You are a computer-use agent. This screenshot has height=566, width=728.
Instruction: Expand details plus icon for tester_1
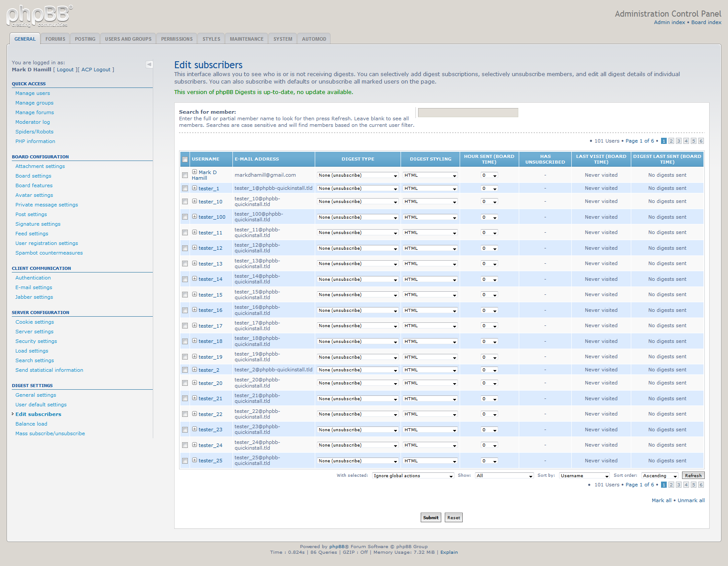194,188
